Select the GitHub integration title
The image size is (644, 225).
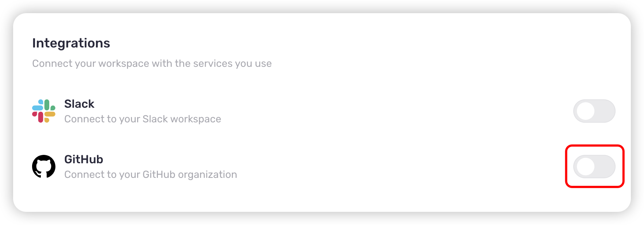pyautogui.click(x=84, y=160)
